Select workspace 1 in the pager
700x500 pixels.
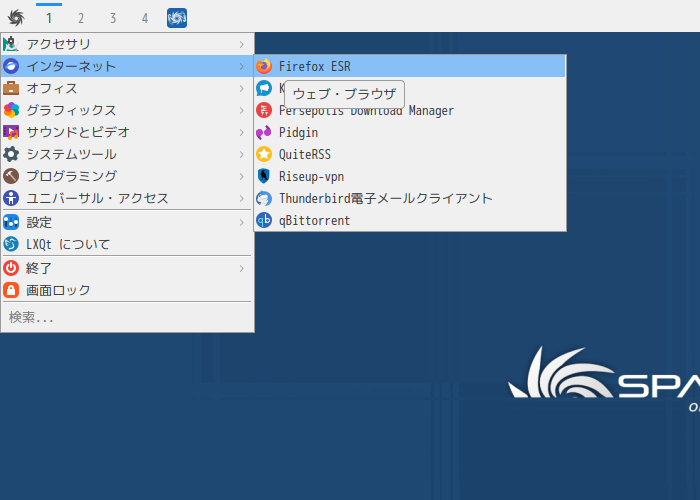pos(49,18)
